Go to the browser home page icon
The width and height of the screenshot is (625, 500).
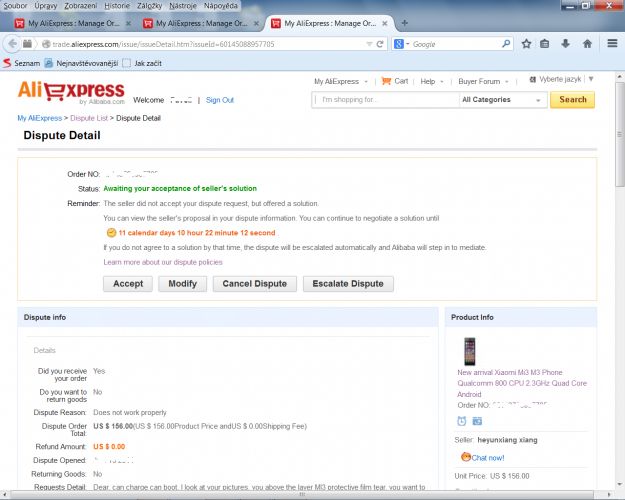[587, 44]
